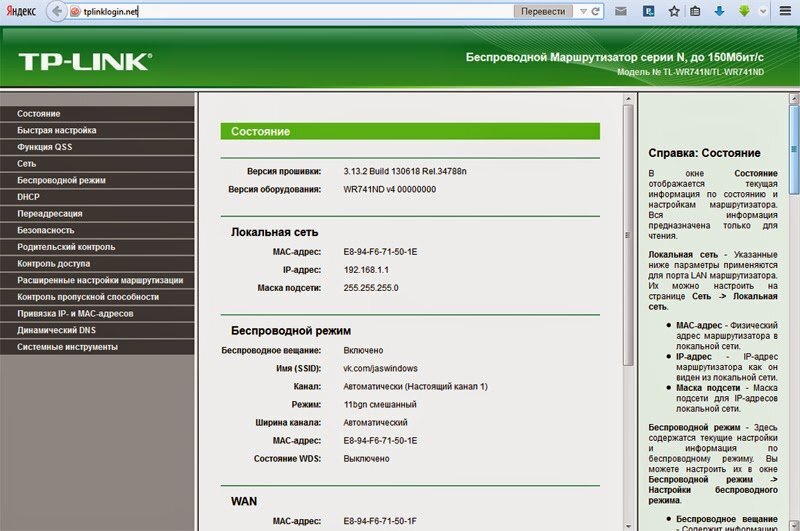
Task: Click main panel scrollbar up arrow
Action: pyautogui.click(x=628, y=99)
